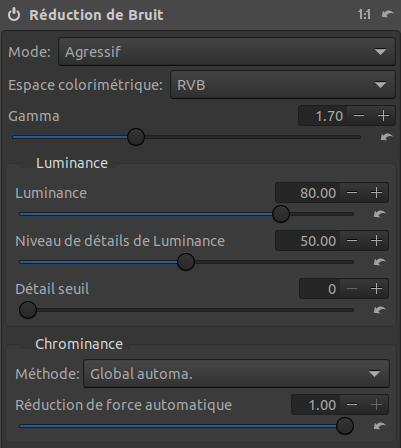Image resolution: width=401 pixels, height=448 pixels.
Task: Decrease Niveau de détails de Luminance value
Action: (x=352, y=241)
